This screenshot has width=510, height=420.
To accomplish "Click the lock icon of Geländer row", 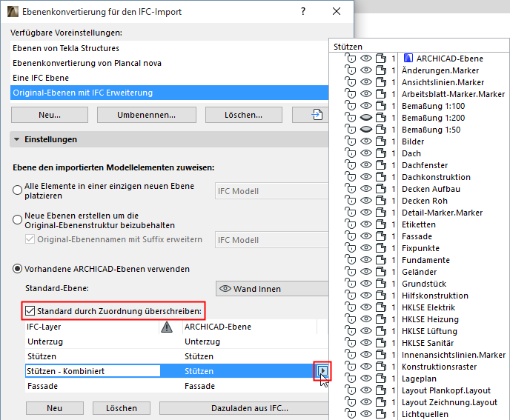I will tap(351, 272).
